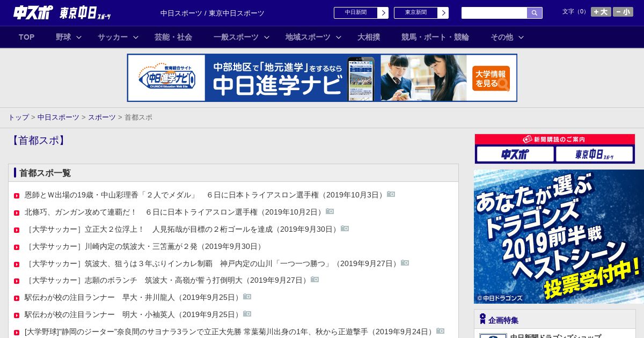The height and width of the screenshot is (338, 644).
Task: Expand the 地域スポーツ menu chevron
Action: [339, 37]
